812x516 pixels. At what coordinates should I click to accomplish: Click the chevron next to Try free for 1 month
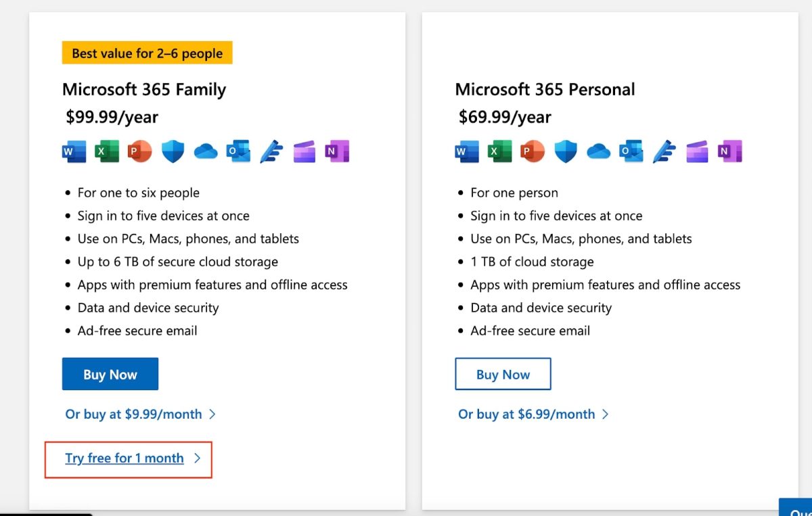coord(197,458)
